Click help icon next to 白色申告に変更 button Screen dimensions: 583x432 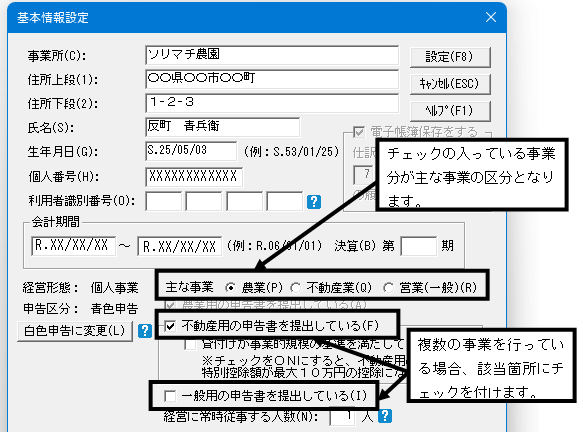pos(145,331)
